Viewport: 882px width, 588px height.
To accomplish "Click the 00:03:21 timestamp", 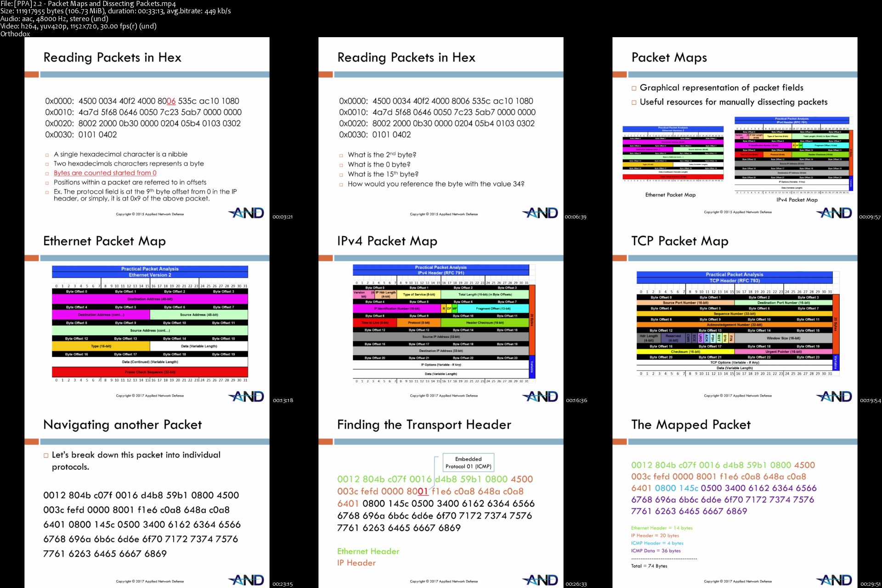I will coord(283,217).
